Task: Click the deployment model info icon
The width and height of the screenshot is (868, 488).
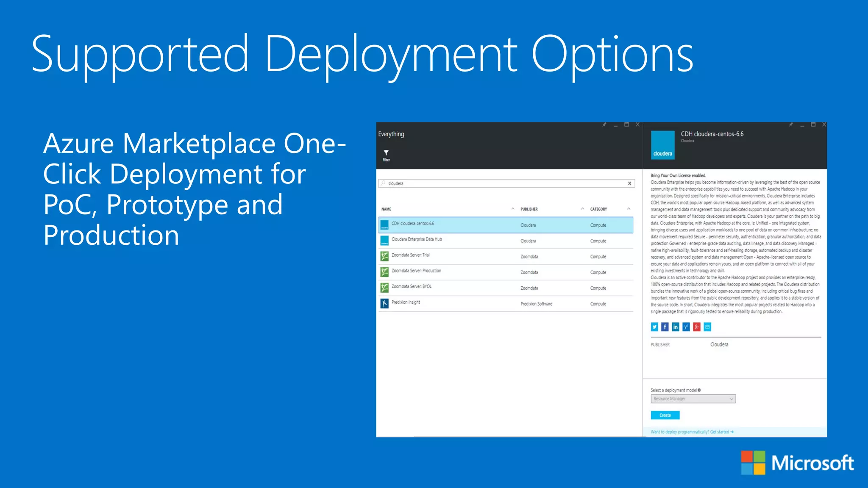Action: pos(699,390)
